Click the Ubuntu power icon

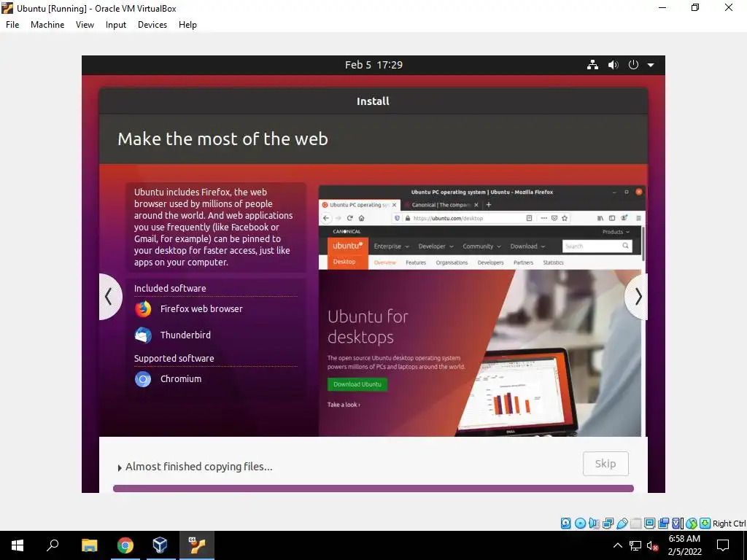click(633, 65)
